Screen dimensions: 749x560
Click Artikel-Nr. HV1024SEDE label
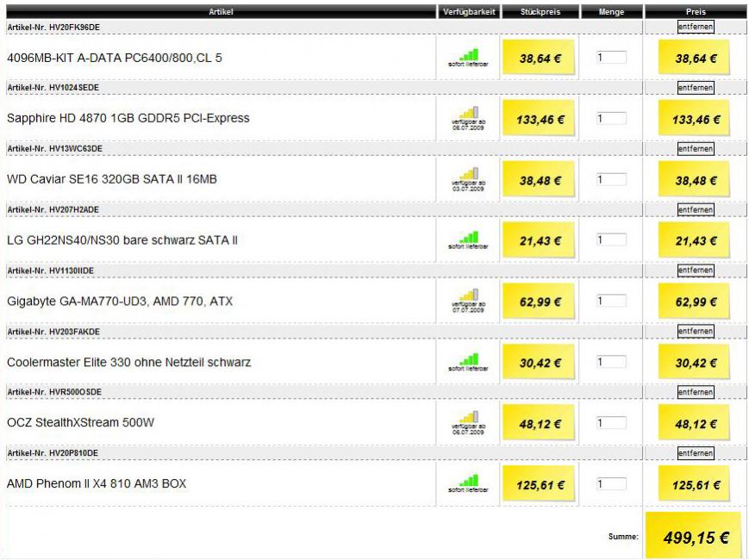pyautogui.click(x=53, y=87)
